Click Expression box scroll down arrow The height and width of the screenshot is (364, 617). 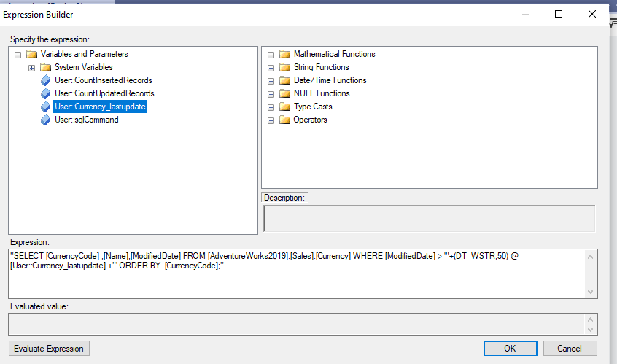click(590, 292)
